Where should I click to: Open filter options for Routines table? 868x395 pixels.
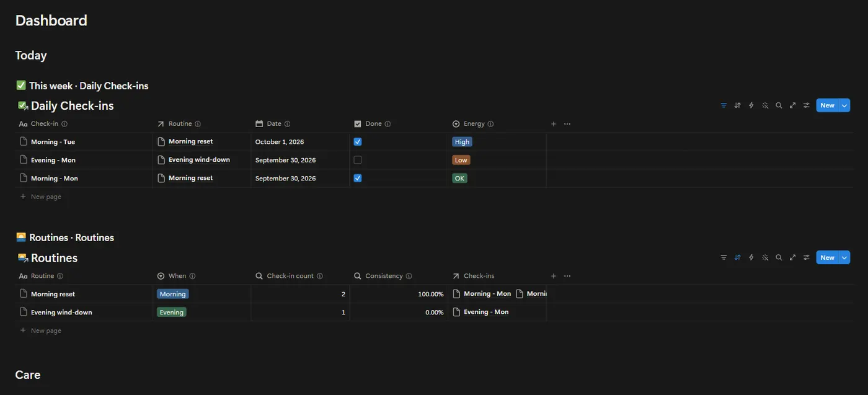coord(724,257)
